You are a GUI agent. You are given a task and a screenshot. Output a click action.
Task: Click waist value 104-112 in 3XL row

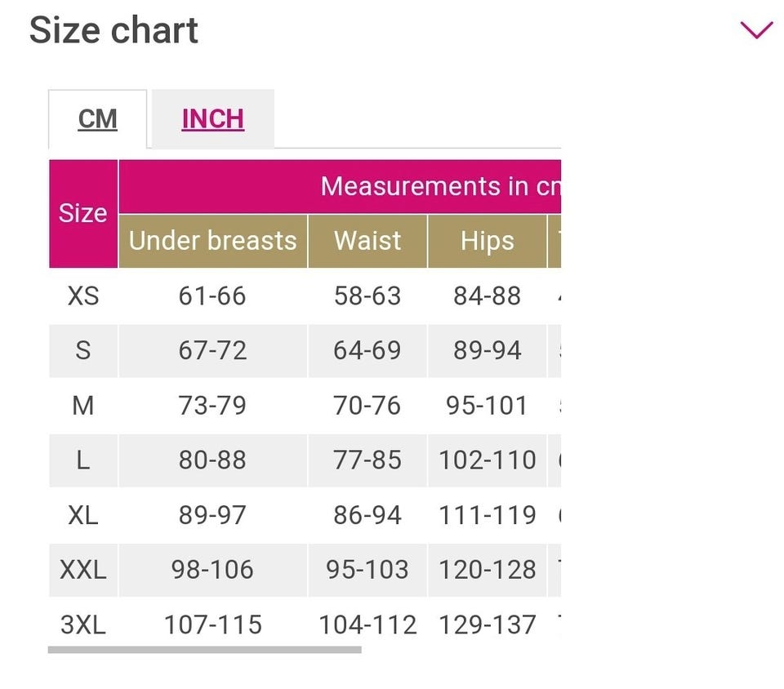click(x=367, y=625)
